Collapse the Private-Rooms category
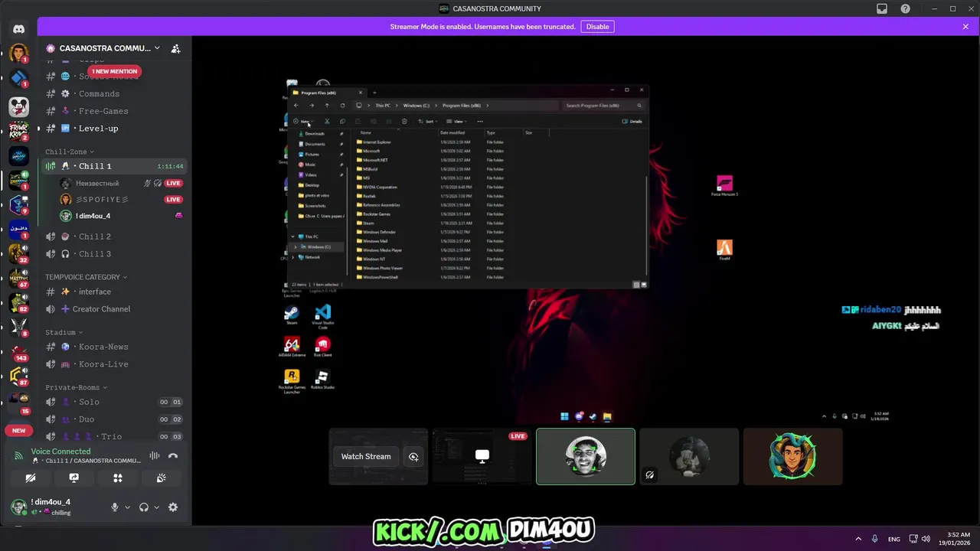The height and width of the screenshot is (551, 980). [x=76, y=387]
